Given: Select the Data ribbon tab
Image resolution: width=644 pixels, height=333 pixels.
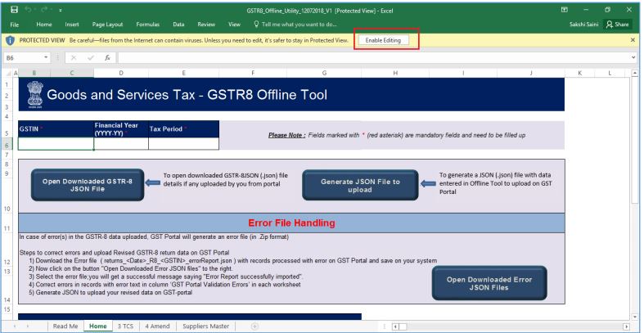Looking at the screenshot, I should coord(178,25).
